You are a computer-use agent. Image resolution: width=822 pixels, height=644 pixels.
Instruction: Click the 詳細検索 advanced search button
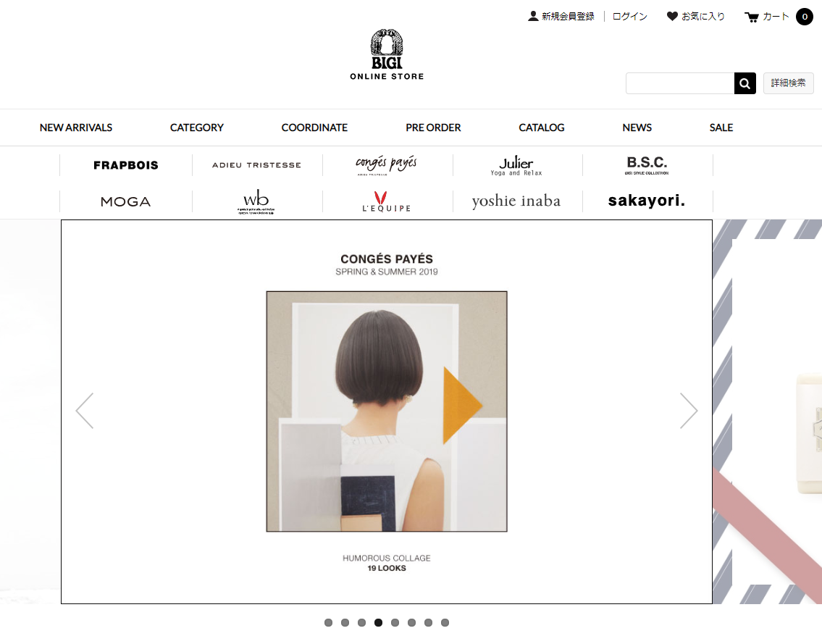point(789,83)
